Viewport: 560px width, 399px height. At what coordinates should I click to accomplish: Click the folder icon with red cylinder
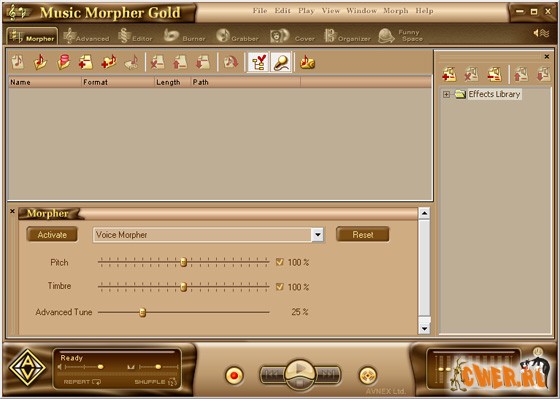64,63
